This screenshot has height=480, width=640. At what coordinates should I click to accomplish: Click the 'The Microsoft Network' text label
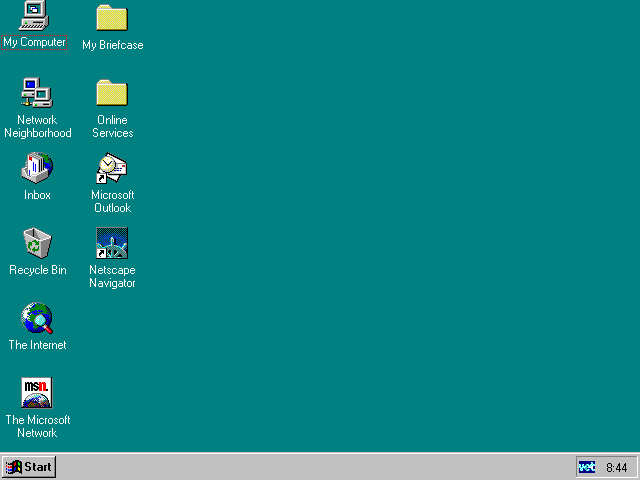click(x=38, y=427)
